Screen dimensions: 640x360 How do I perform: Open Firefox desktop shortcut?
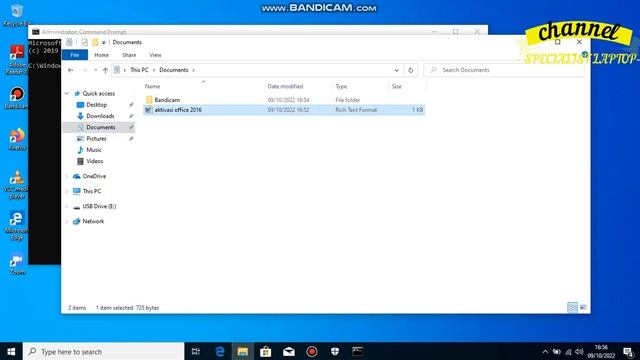17,139
